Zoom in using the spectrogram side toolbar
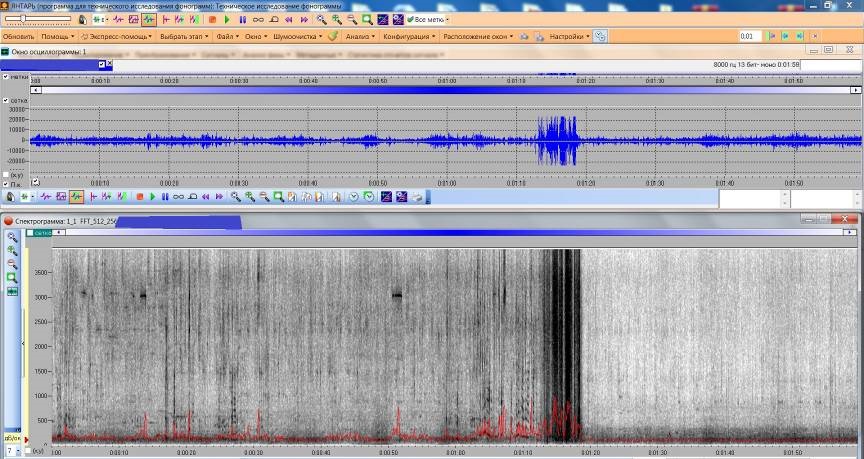This screenshot has width=864, height=459. (x=12, y=251)
